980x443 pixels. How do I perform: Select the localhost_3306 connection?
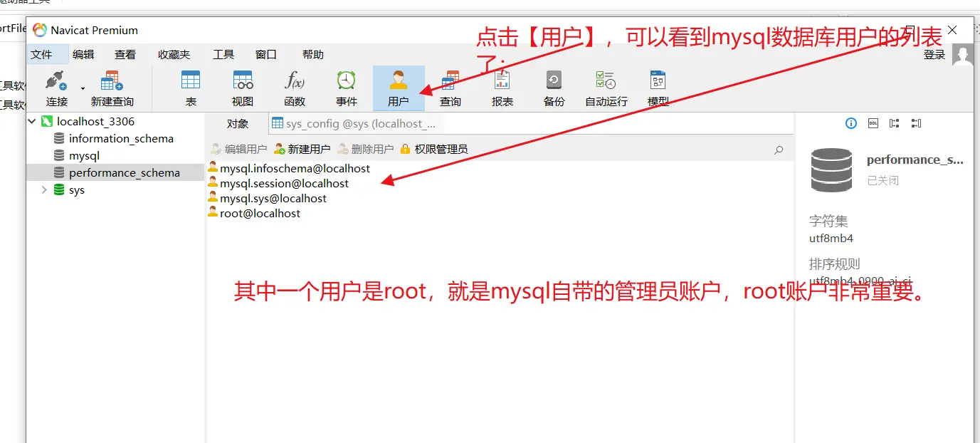(95, 121)
